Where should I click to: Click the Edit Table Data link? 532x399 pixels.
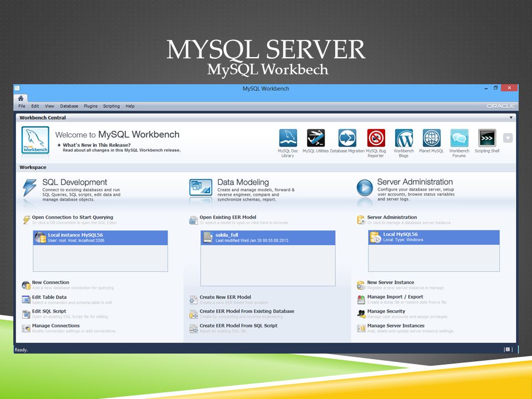(x=49, y=297)
